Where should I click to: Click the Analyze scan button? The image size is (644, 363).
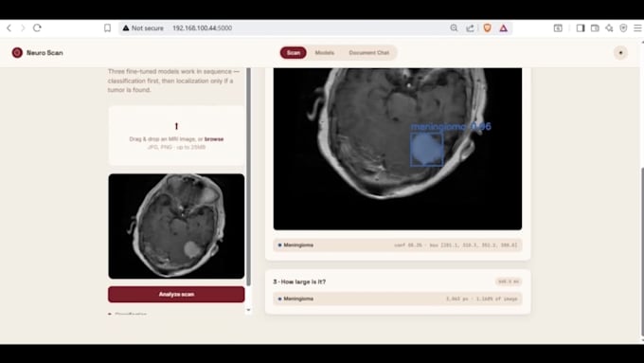(176, 295)
